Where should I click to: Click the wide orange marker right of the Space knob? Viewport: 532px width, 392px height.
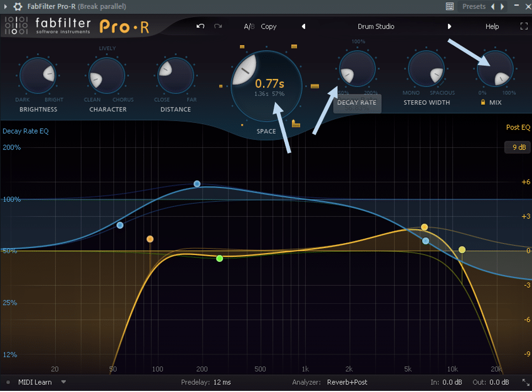click(315, 86)
